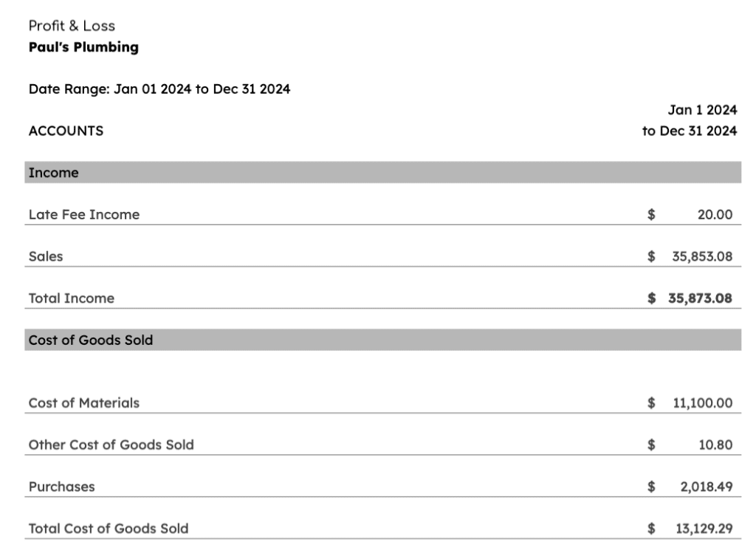
Task: Collapse the Income section header
Action: 54,173
